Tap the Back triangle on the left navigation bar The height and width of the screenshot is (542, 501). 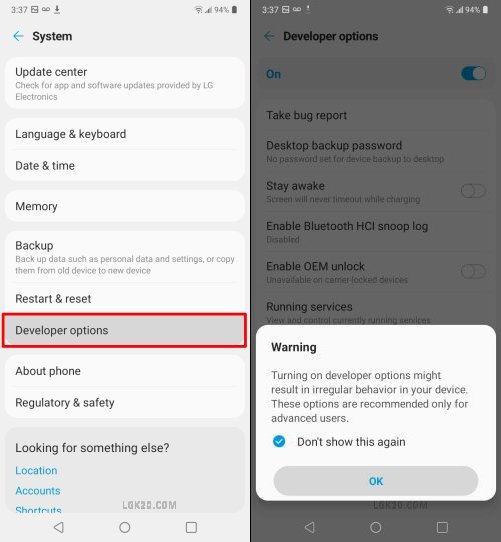tap(58, 527)
